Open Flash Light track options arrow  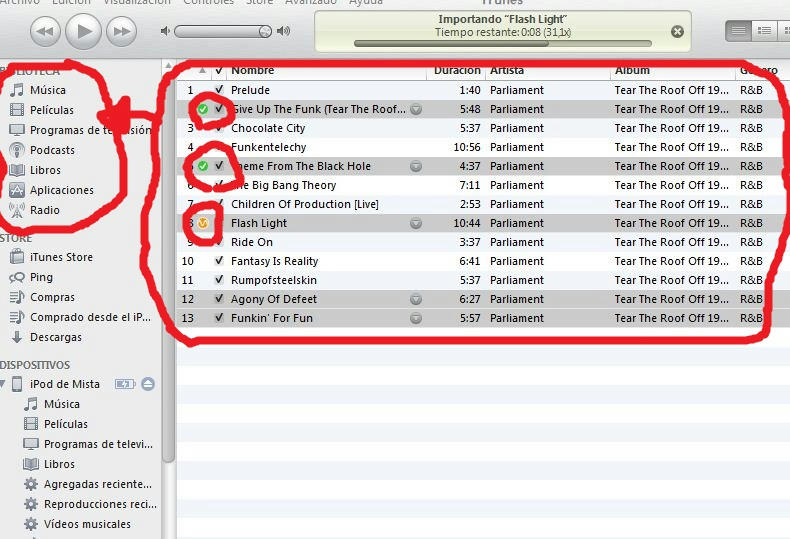pyautogui.click(x=416, y=223)
